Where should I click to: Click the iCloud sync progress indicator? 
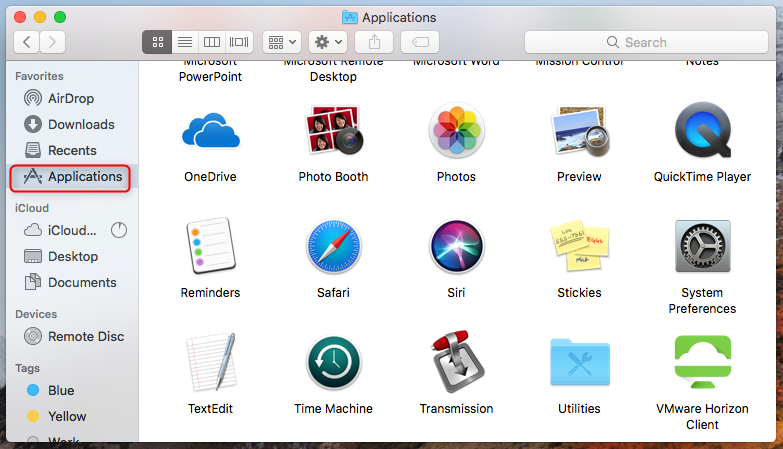point(119,230)
